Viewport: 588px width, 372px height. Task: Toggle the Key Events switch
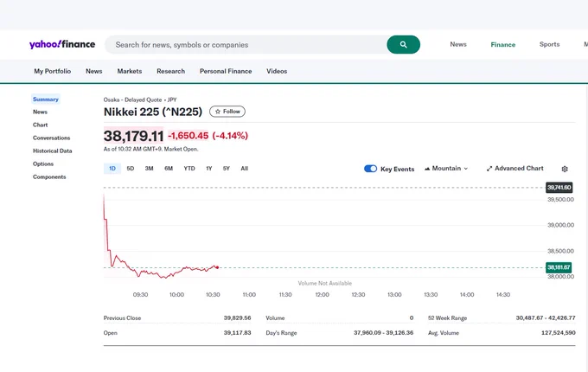370,169
